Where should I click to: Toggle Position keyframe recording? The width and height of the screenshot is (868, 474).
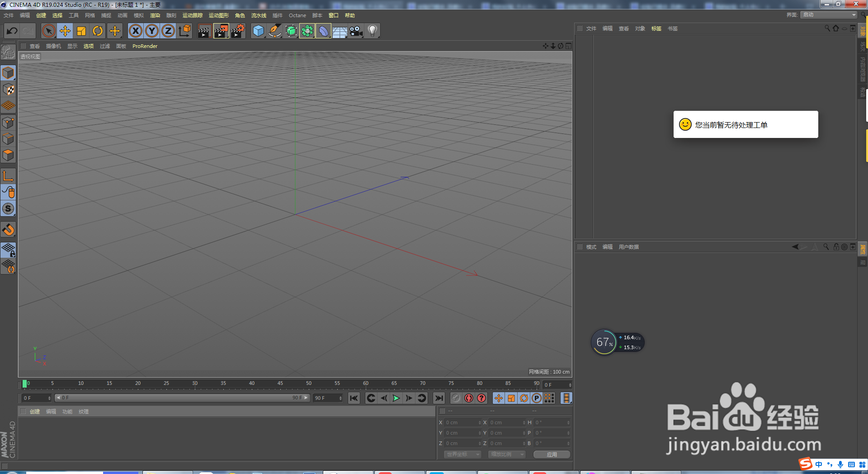coord(498,398)
